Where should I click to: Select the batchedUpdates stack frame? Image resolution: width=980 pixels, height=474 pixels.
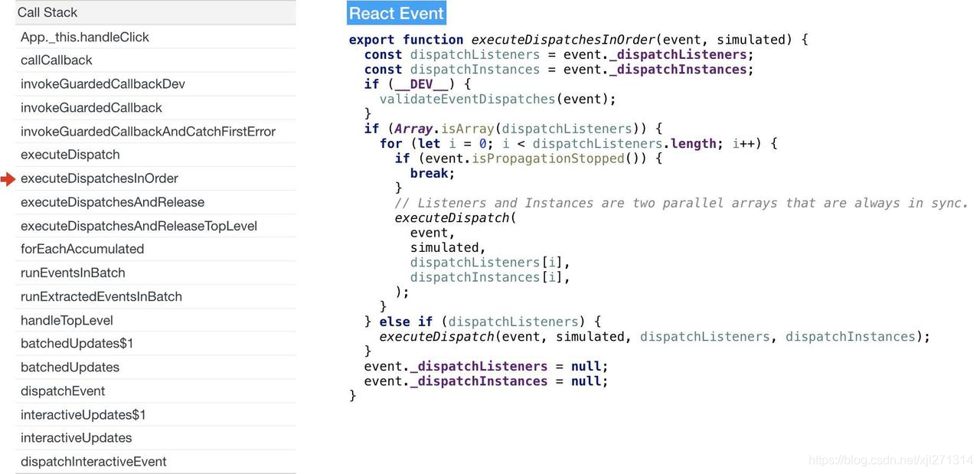pyautogui.click(x=155, y=367)
